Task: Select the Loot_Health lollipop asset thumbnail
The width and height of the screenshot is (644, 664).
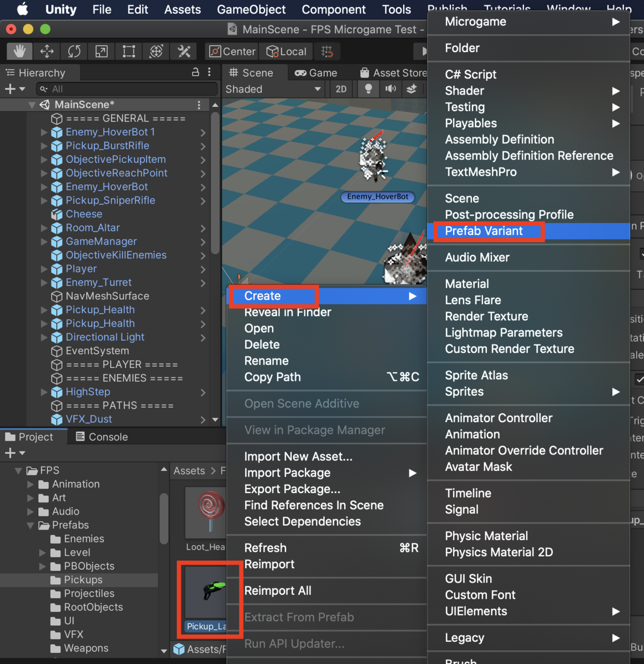Action: tap(205, 512)
